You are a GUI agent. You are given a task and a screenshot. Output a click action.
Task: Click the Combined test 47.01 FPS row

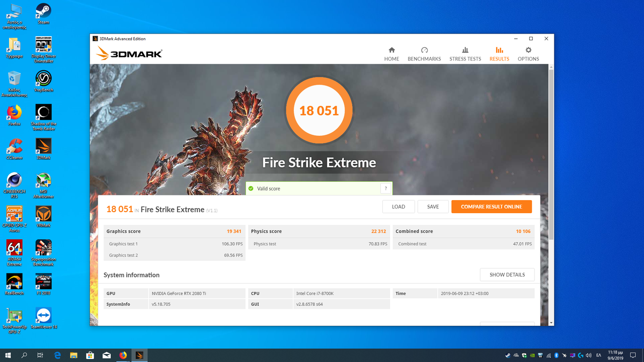[x=463, y=244]
